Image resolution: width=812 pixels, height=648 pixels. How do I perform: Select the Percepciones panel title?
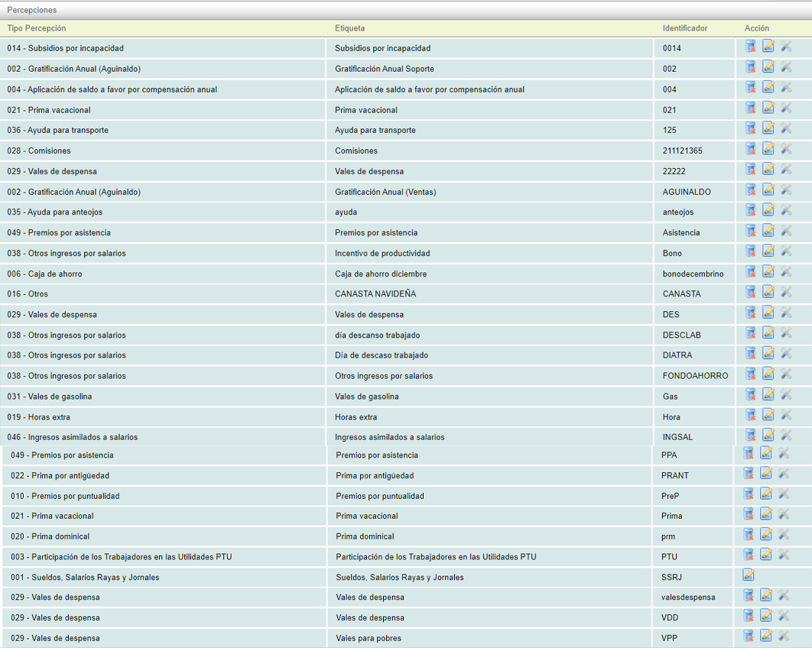31,10
